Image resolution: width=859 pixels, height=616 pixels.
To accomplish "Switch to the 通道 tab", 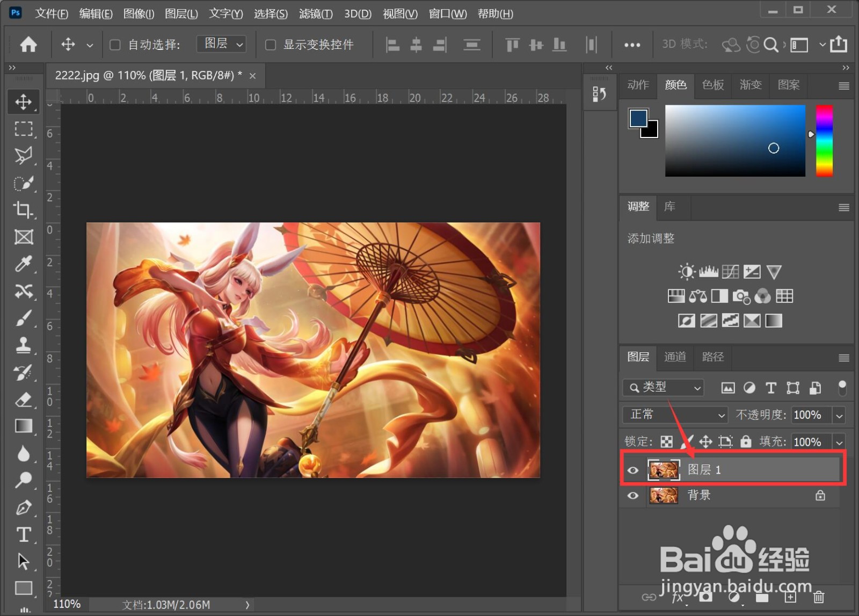I will [x=675, y=357].
